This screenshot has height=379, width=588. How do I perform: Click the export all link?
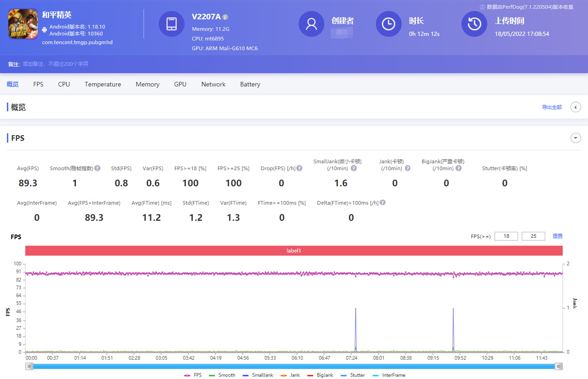point(552,107)
